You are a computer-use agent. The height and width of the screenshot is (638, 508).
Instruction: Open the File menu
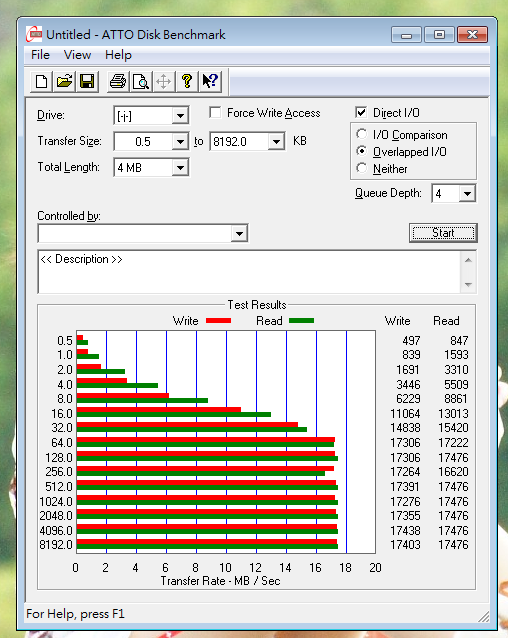click(x=40, y=55)
